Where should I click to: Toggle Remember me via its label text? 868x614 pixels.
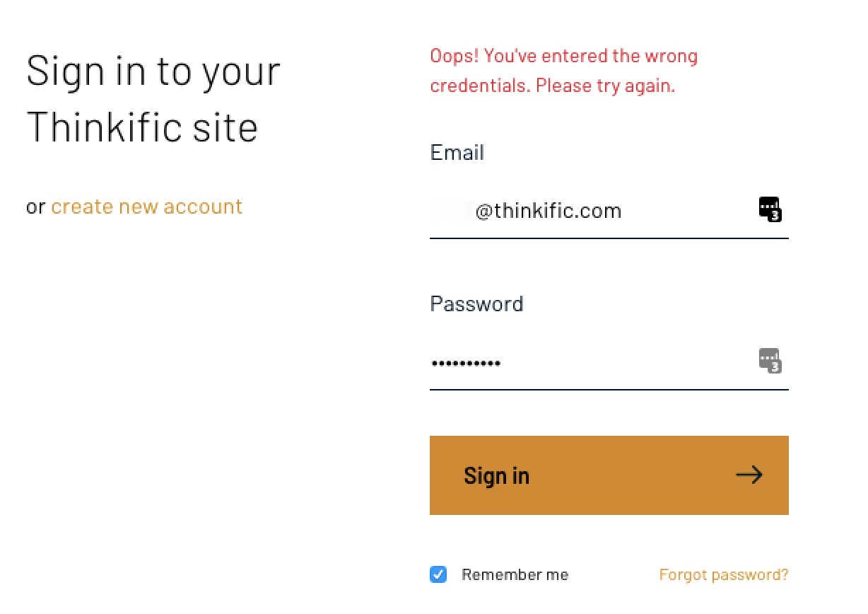point(515,574)
